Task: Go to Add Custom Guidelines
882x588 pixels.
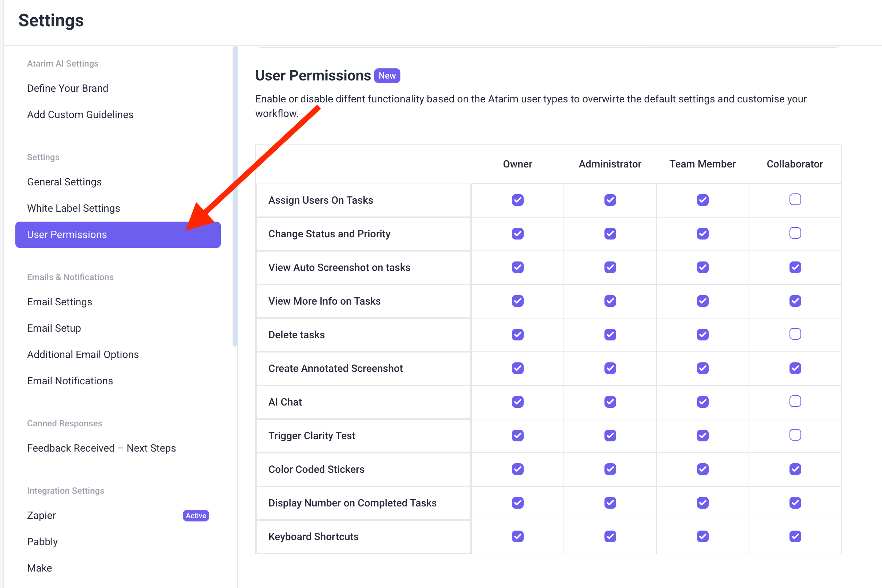Action: tap(80, 114)
